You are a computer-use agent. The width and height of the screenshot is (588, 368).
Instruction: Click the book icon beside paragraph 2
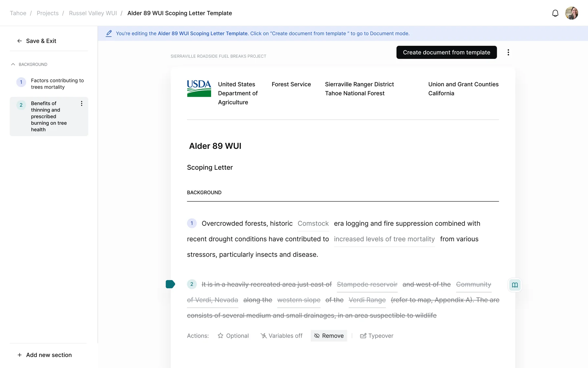coord(515,285)
